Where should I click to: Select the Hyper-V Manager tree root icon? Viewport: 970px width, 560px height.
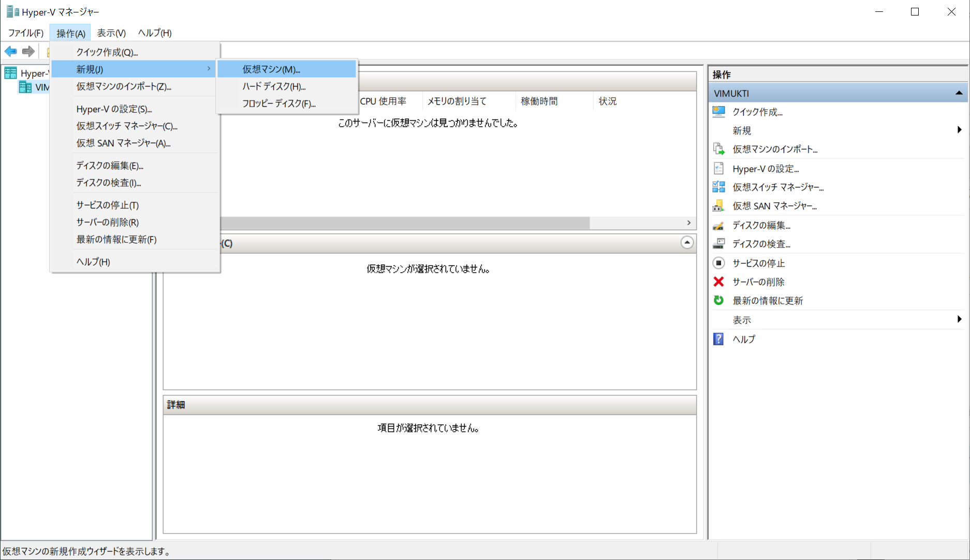tap(11, 73)
